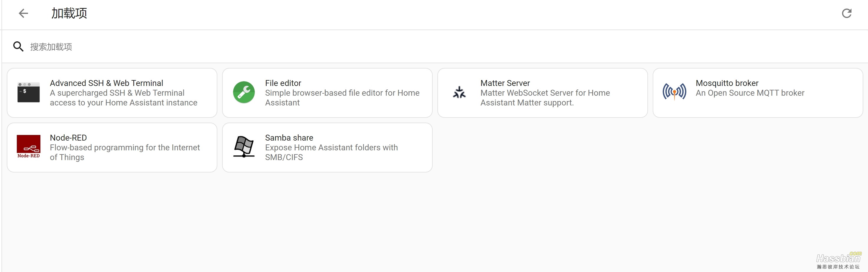This screenshot has height=272, width=868.
Task: Click 'A supercharged SSH & Web Terminal' description
Action: (x=124, y=98)
